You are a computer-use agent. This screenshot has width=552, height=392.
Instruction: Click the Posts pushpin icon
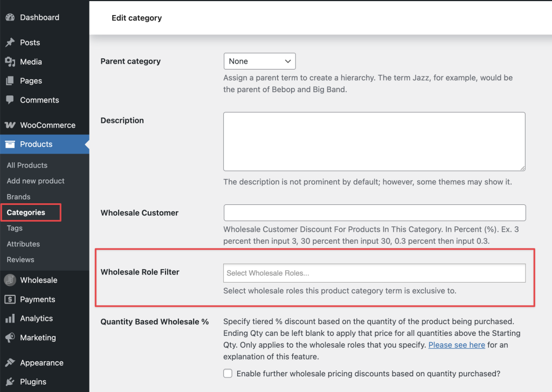click(10, 42)
